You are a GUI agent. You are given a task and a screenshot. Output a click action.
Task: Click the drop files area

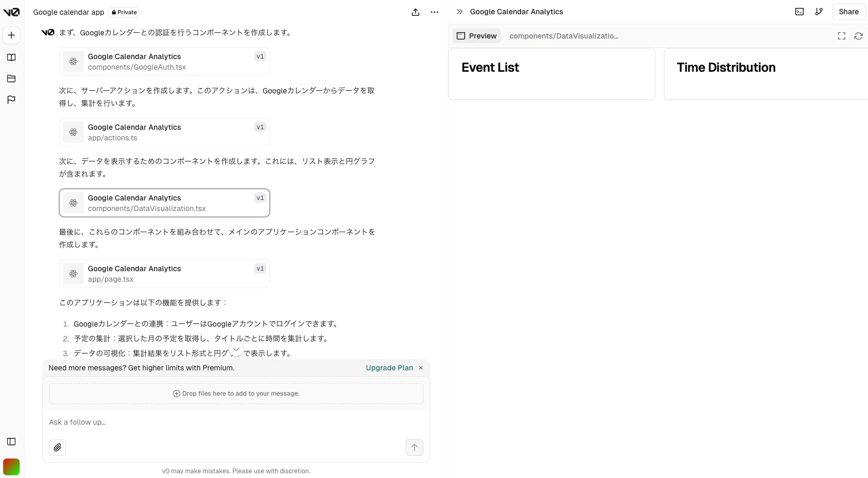[236, 394]
